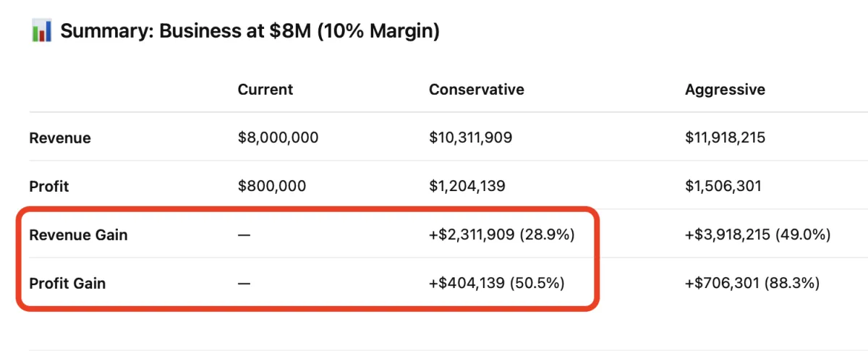This screenshot has height=351, width=868.
Task: Select the Revenue Gain row label
Action: (78, 234)
